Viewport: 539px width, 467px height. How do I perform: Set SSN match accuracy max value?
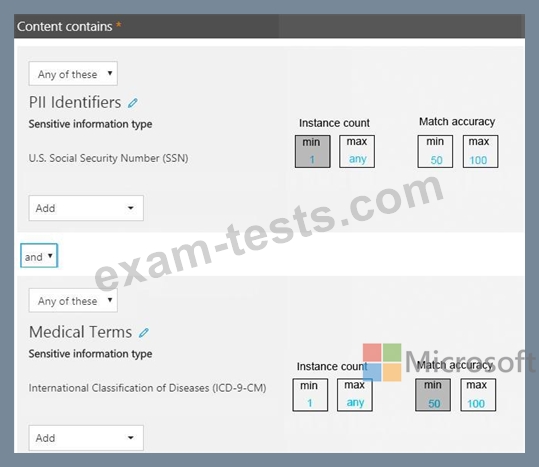click(x=480, y=152)
